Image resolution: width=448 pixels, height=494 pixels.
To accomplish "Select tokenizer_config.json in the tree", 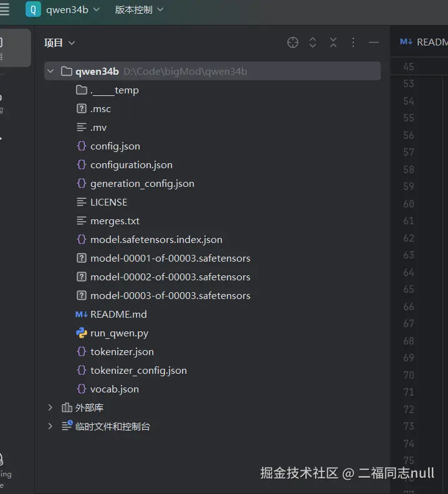I will point(138,370).
